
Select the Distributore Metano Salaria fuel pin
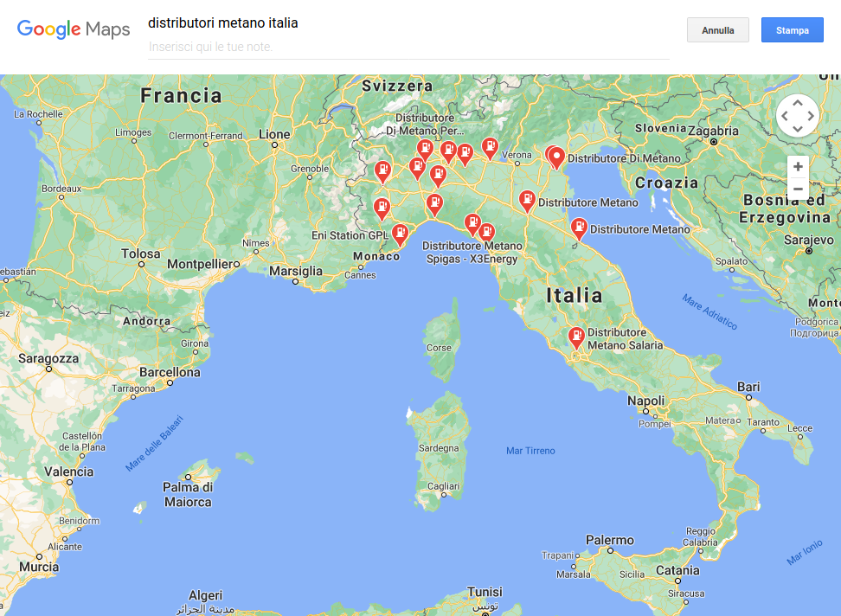coord(576,337)
